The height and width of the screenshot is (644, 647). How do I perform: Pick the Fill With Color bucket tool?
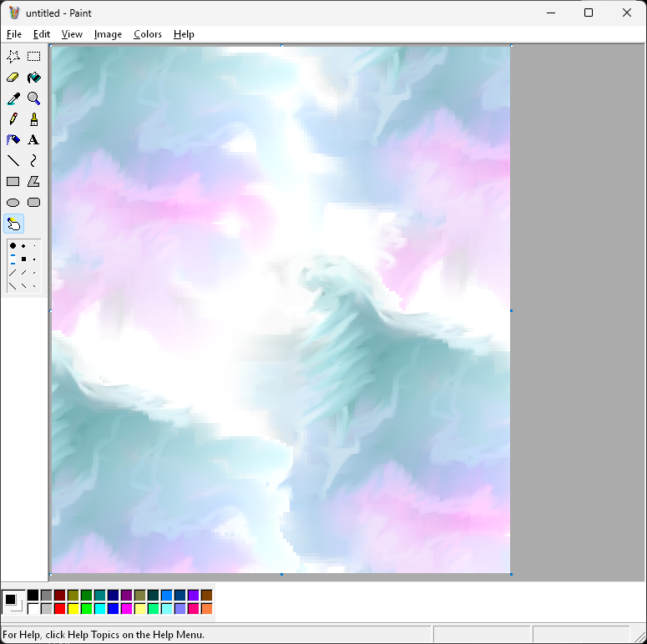click(34, 78)
